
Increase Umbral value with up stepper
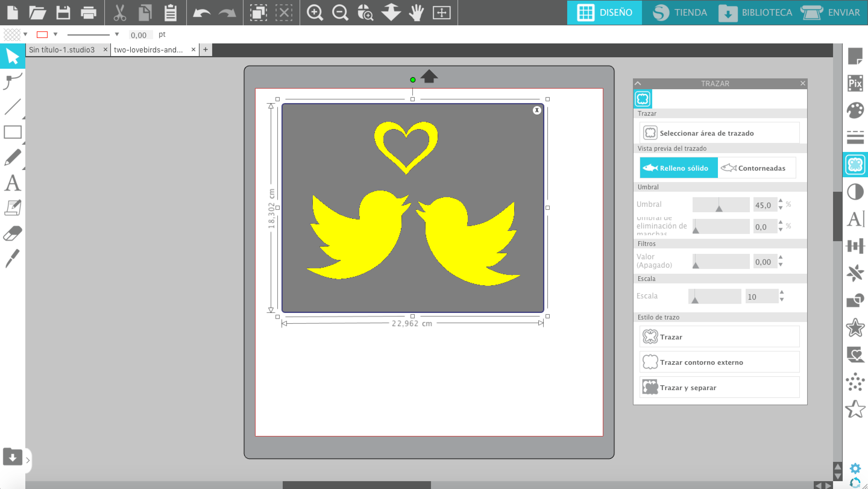click(780, 200)
